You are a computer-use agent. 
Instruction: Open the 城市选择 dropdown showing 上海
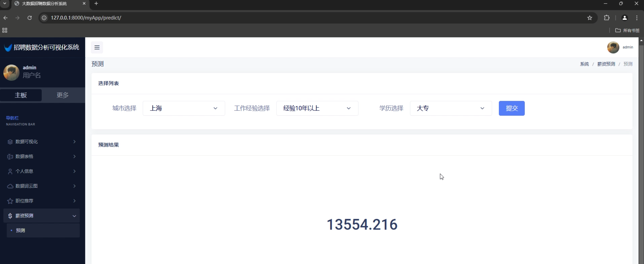(184, 108)
